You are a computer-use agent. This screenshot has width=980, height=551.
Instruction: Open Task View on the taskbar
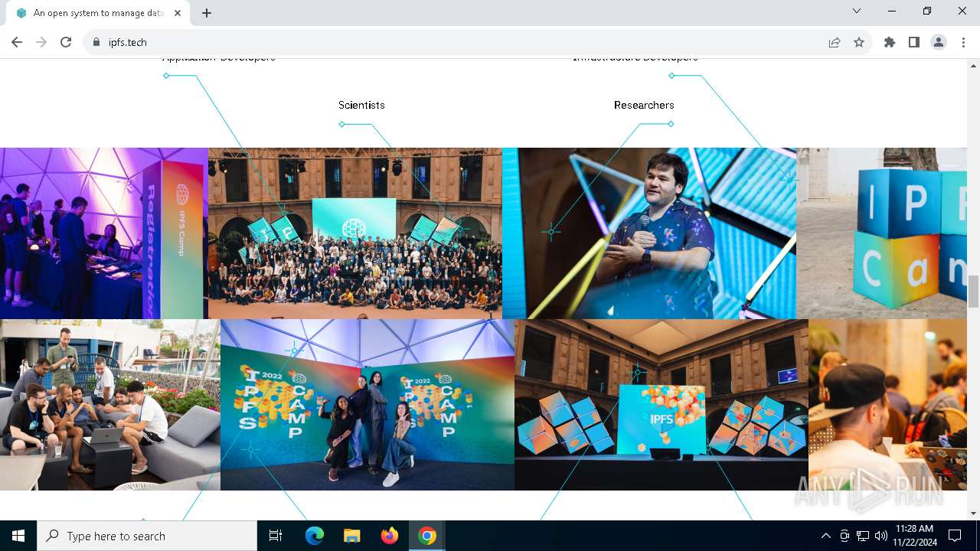pyautogui.click(x=276, y=536)
